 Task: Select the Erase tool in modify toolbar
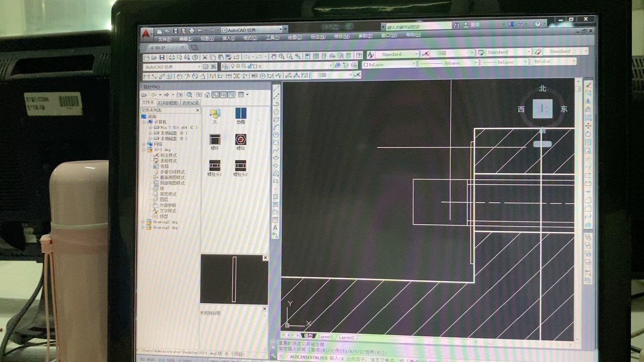(x=588, y=85)
